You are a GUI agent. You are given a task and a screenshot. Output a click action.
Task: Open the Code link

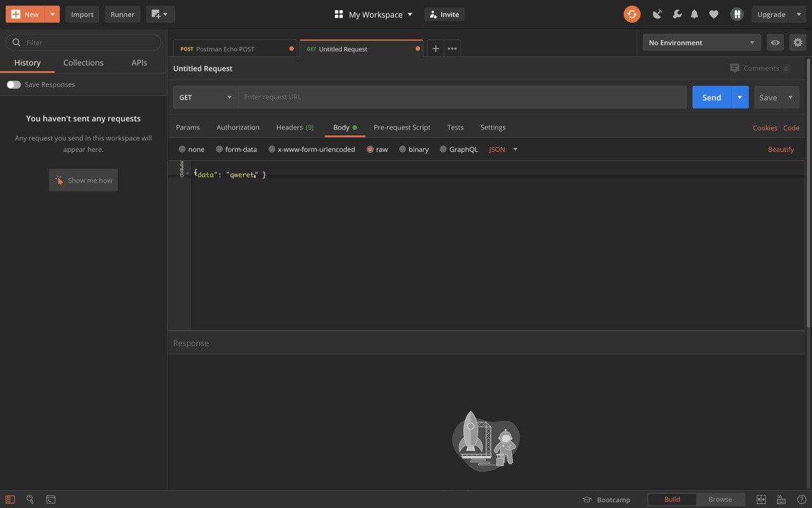(791, 128)
